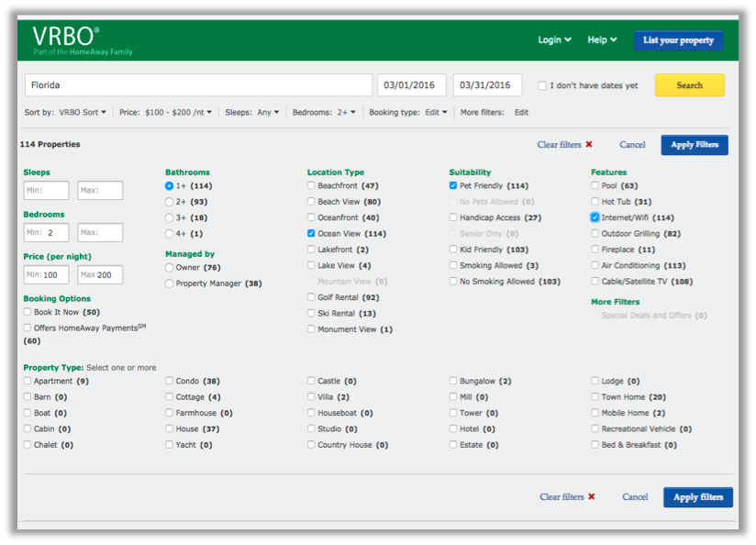756x545 pixels.
Task: Click Sleeps Min input field
Action: pyautogui.click(x=46, y=190)
